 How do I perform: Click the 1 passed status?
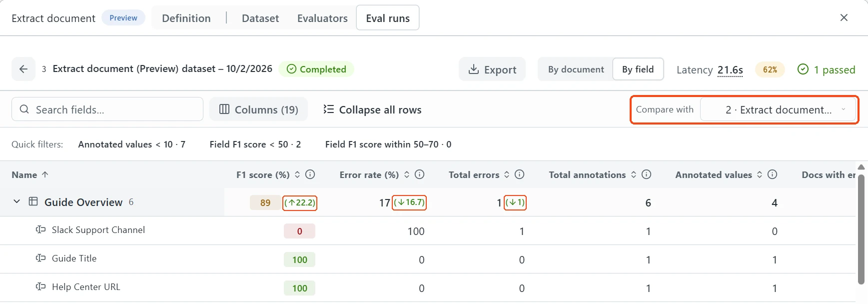click(x=827, y=69)
